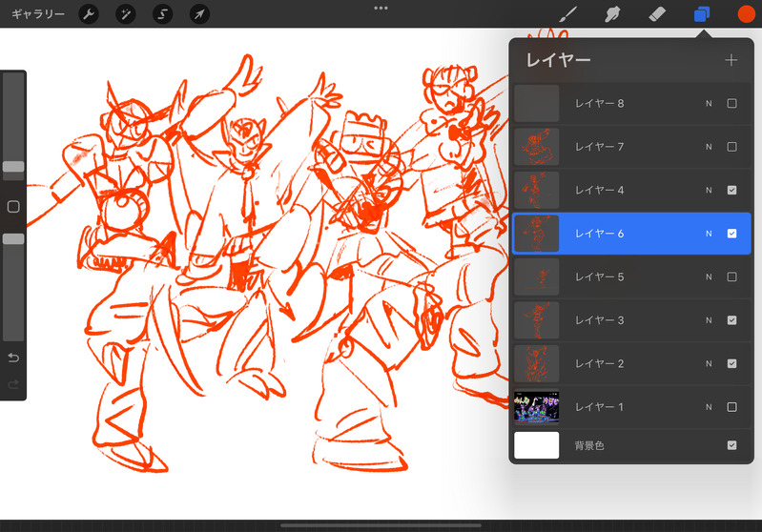Tap the レイヤー 8 empty thumbnail
Screen dimensions: 762x532
(537, 104)
